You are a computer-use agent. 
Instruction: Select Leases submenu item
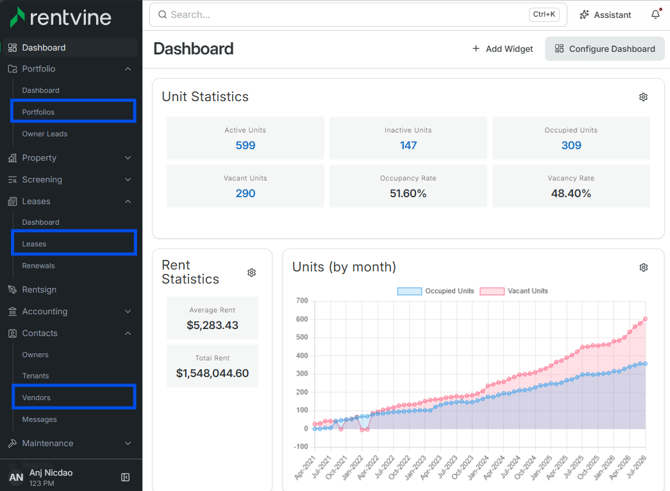[x=73, y=243]
